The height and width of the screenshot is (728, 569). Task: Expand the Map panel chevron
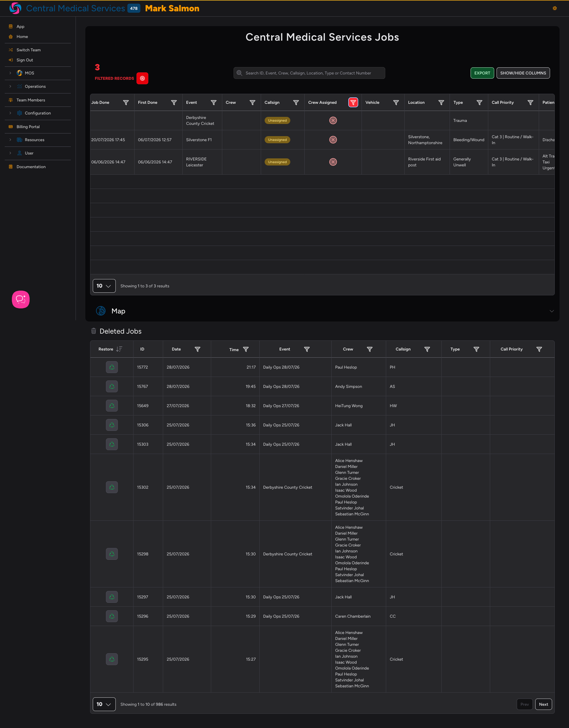coord(552,311)
